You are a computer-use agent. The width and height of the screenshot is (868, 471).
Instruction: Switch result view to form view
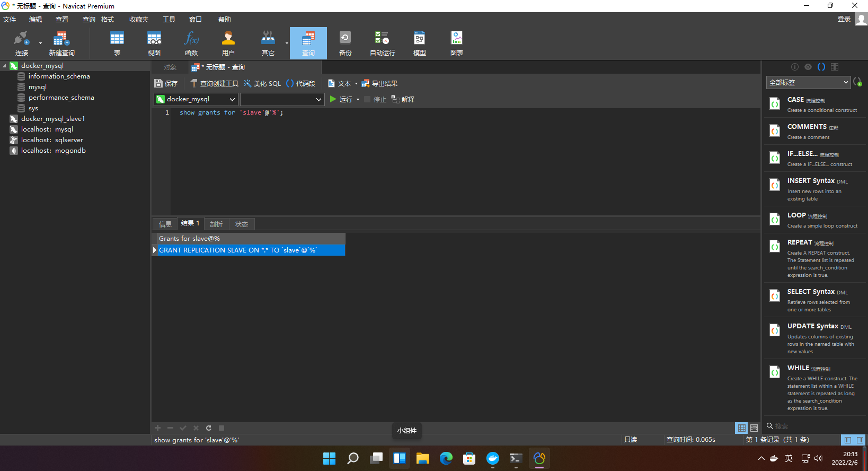click(x=754, y=428)
